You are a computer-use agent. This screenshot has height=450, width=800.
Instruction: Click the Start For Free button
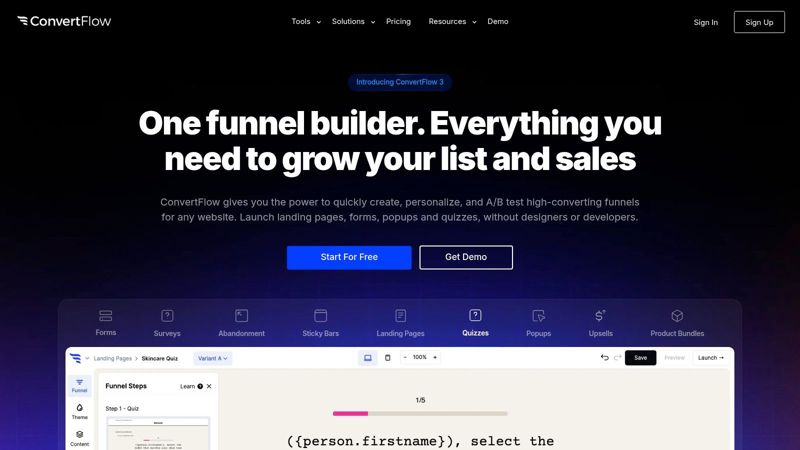tap(349, 257)
